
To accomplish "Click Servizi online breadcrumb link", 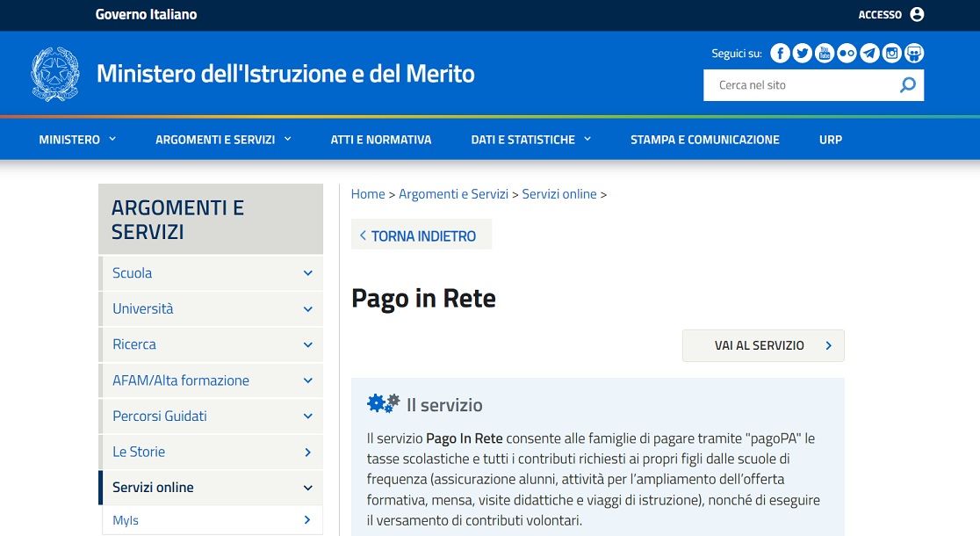I will point(559,194).
